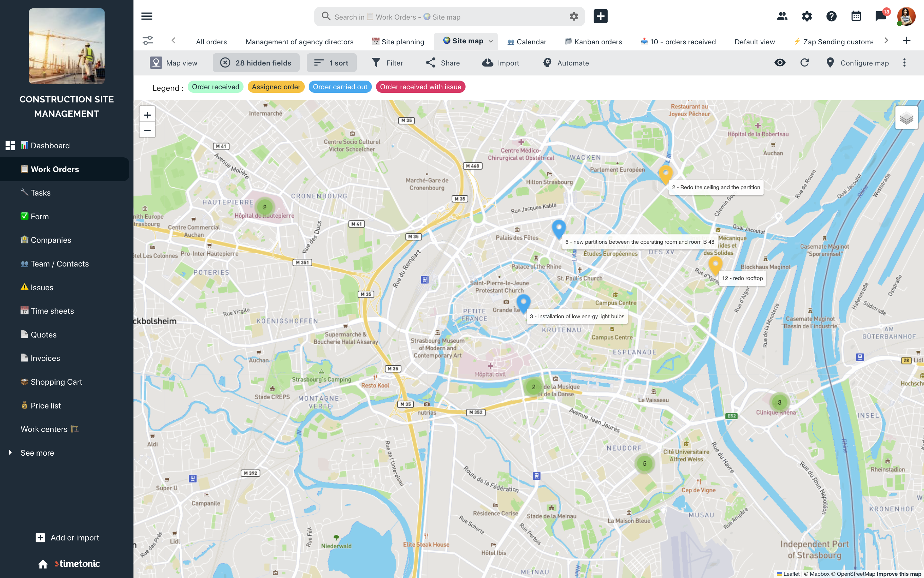Open the Zap Sending customer tab
This screenshot has height=578, width=924.
click(833, 42)
